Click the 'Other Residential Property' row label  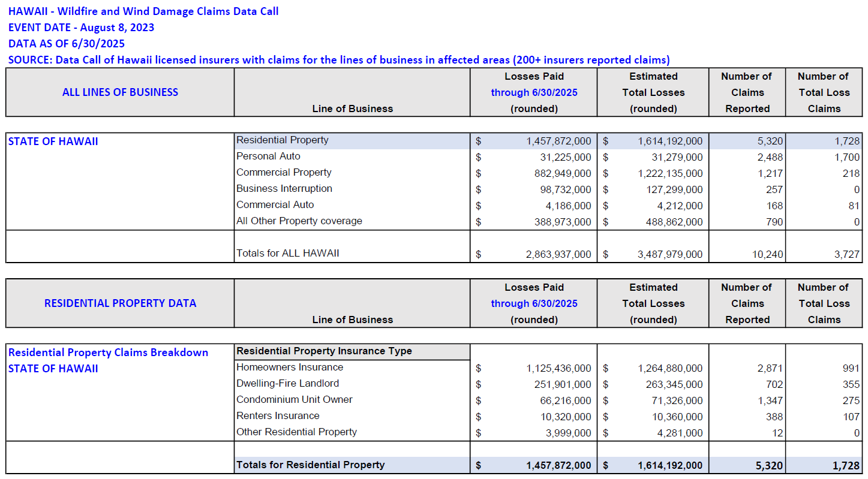(x=296, y=432)
